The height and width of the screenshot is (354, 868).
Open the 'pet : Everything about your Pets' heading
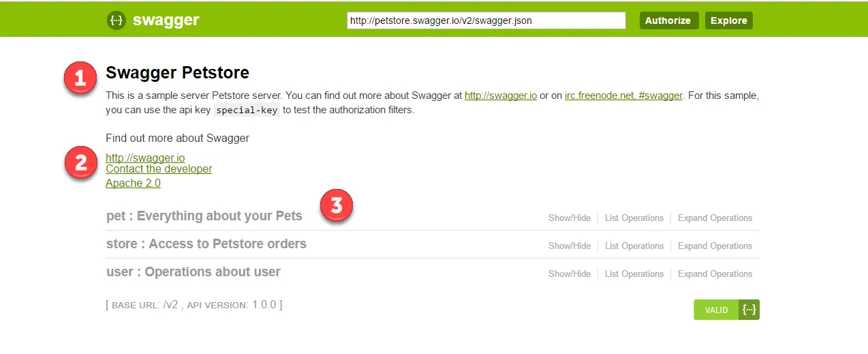[204, 216]
